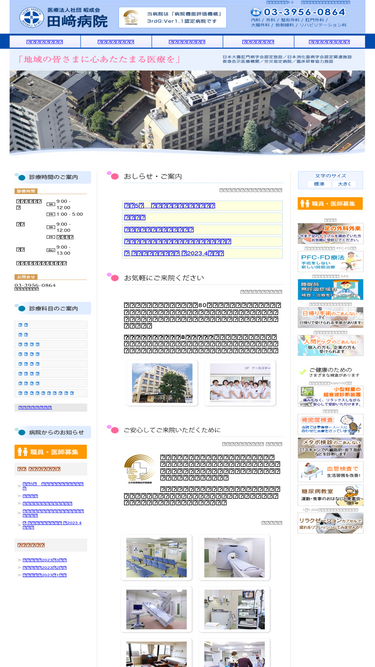Click the waiting room with blue chairs thumbnail
The width and height of the screenshot is (375, 667).
(156, 558)
